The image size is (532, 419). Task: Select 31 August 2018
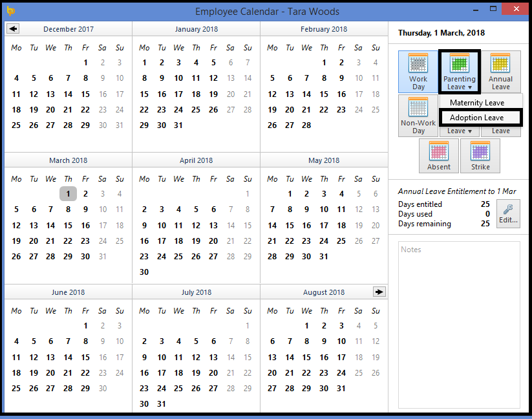(x=341, y=388)
